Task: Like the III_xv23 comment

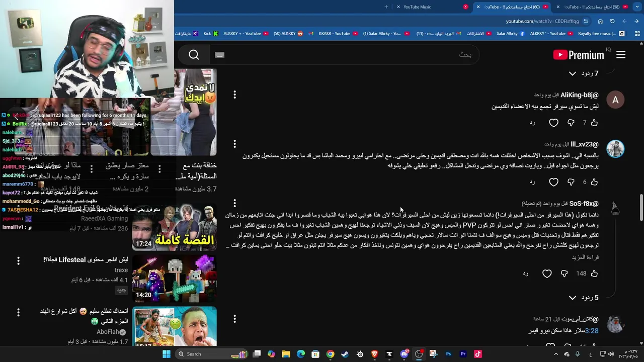Action: coord(594,182)
